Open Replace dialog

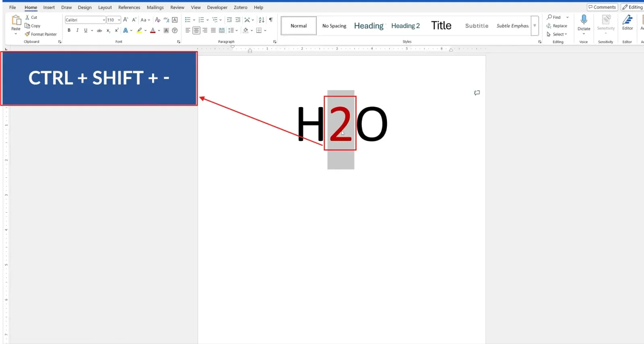[x=557, y=26]
